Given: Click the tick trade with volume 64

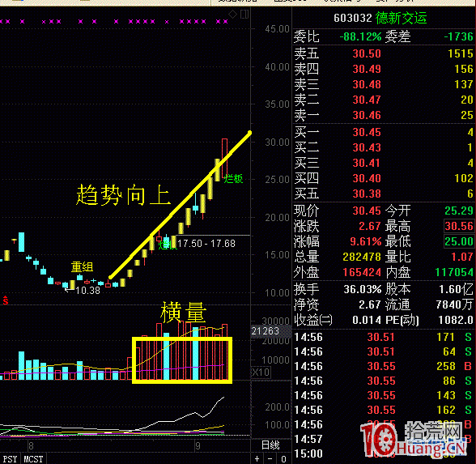Looking at the screenshot, I should (449, 351).
